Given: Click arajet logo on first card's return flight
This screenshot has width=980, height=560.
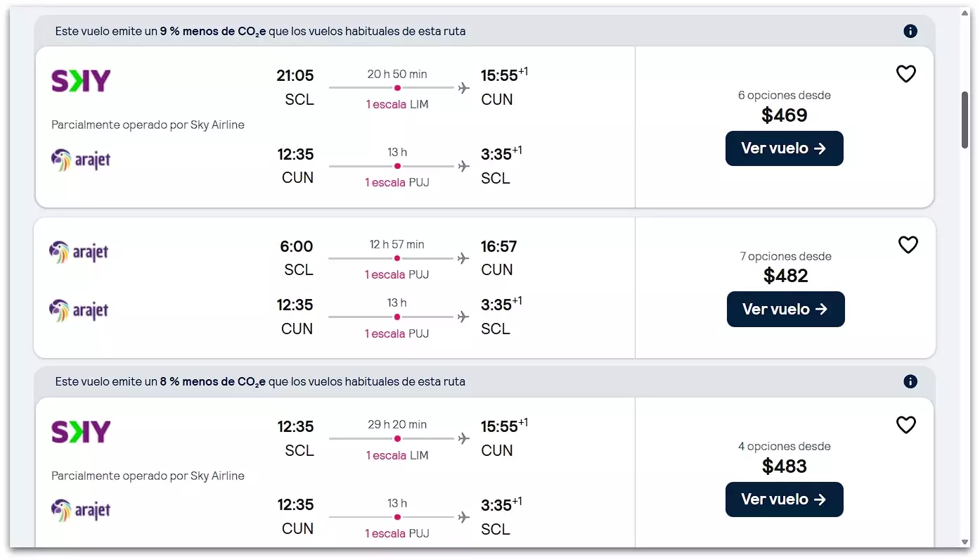Looking at the screenshot, I should [x=81, y=160].
